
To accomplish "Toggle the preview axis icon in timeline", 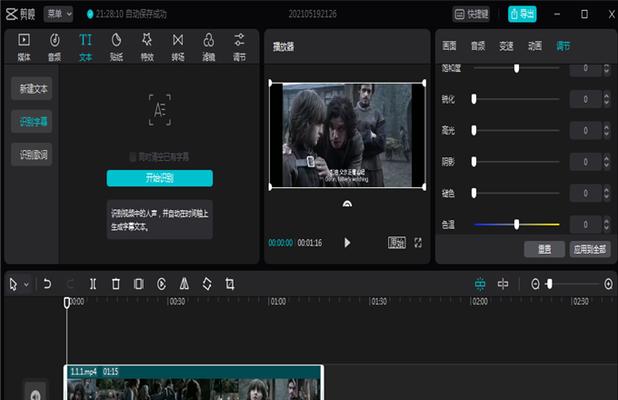I will point(503,284).
